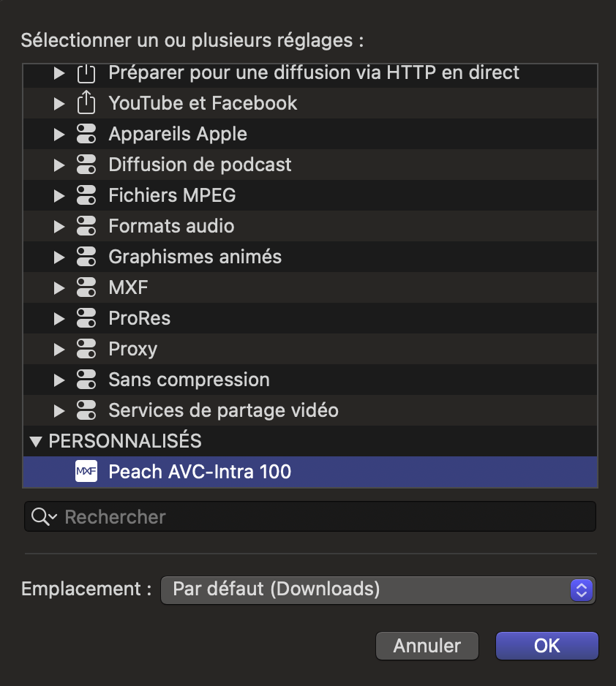Select Préparer pour une diffusion via HTTP label
This screenshot has width=616, height=686.
(x=314, y=72)
